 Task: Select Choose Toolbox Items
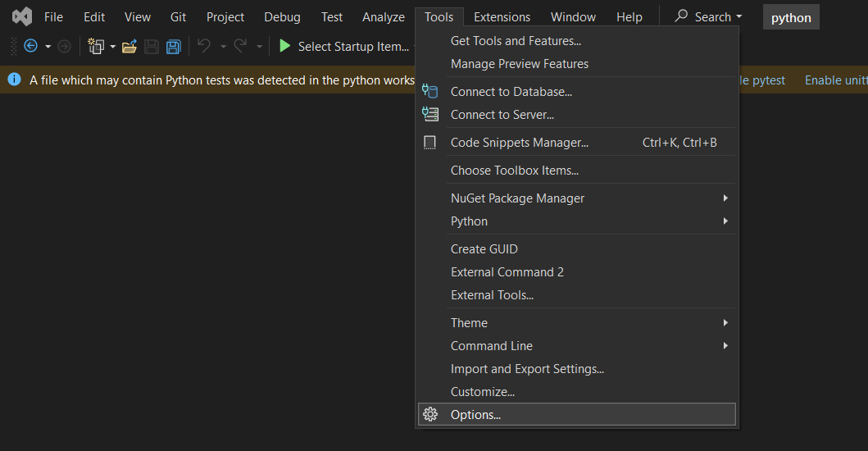(x=577, y=170)
